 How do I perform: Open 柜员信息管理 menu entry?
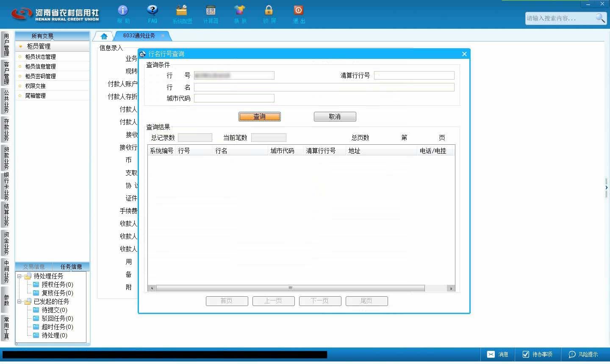coord(40,66)
